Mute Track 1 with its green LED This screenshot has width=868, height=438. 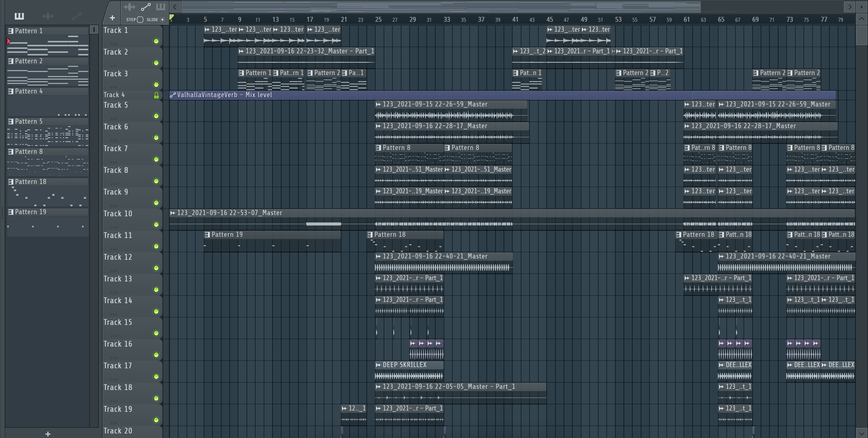[156, 41]
